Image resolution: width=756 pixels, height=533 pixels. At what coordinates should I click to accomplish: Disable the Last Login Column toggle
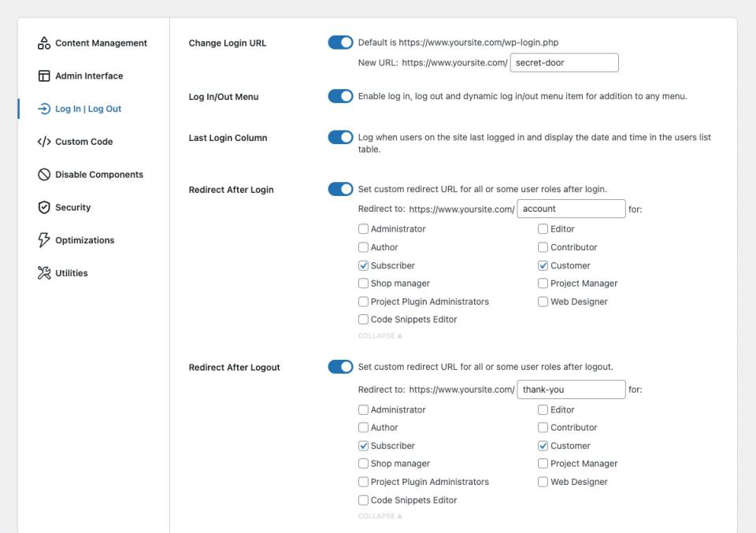pos(340,138)
